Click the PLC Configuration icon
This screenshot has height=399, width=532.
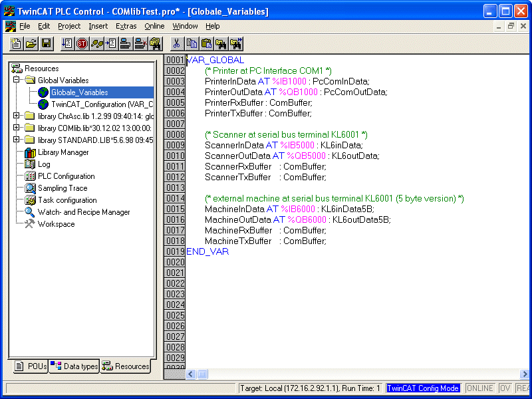coord(30,176)
